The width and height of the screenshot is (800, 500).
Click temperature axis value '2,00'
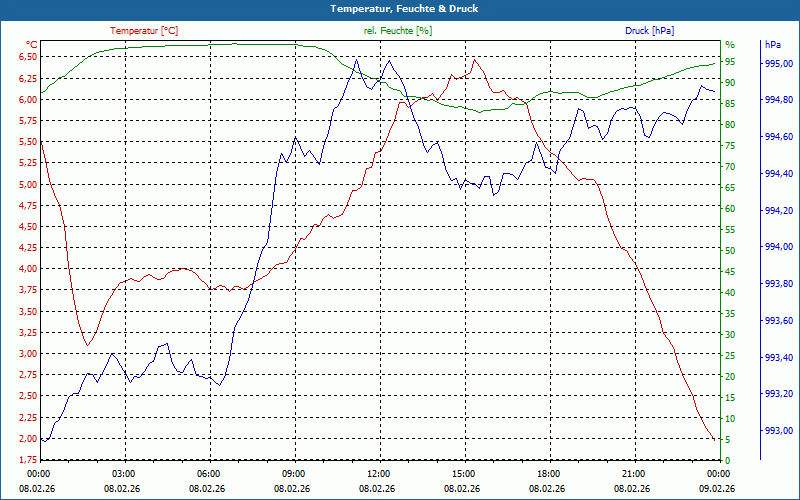point(28,439)
